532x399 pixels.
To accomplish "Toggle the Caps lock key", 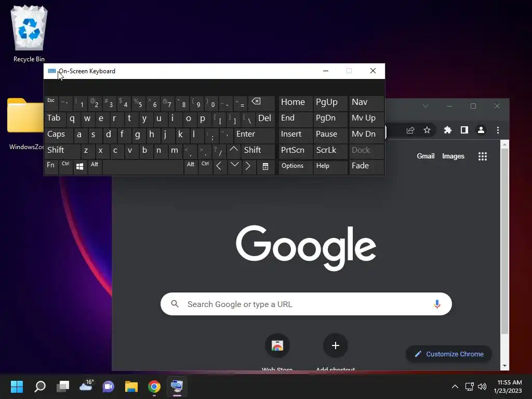I will tap(58, 135).
